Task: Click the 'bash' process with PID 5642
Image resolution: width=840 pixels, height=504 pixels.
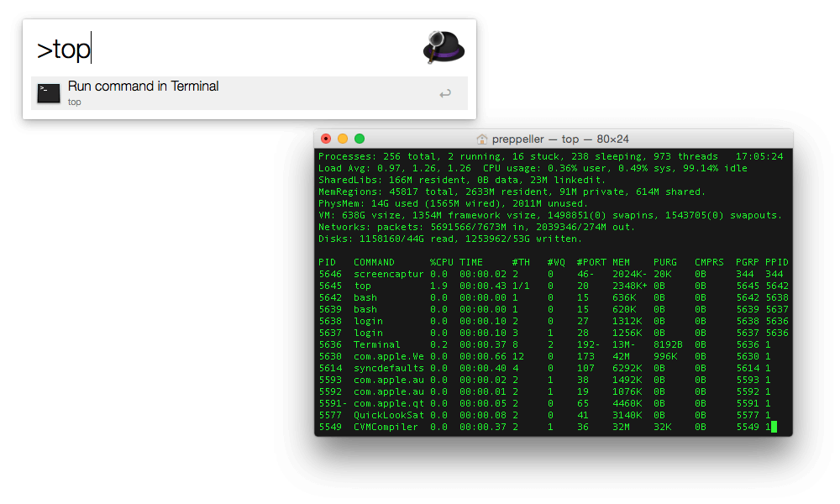Action: [365, 298]
